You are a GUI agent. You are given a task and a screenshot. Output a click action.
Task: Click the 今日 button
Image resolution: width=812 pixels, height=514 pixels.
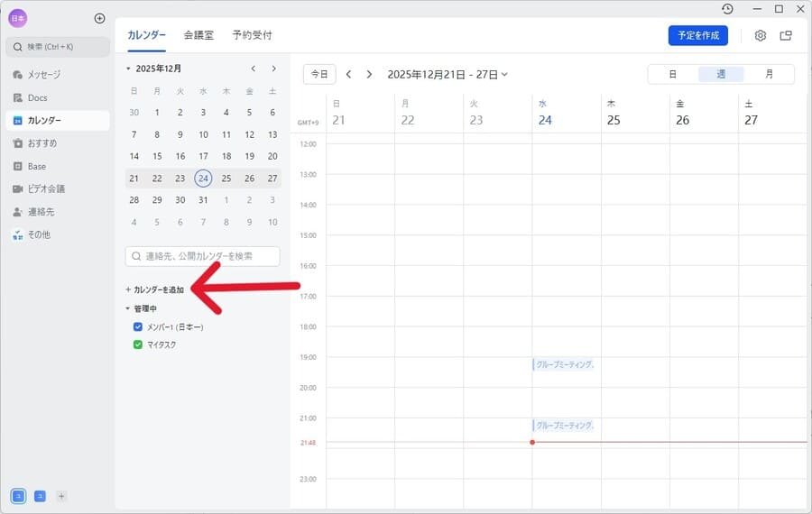click(x=319, y=74)
